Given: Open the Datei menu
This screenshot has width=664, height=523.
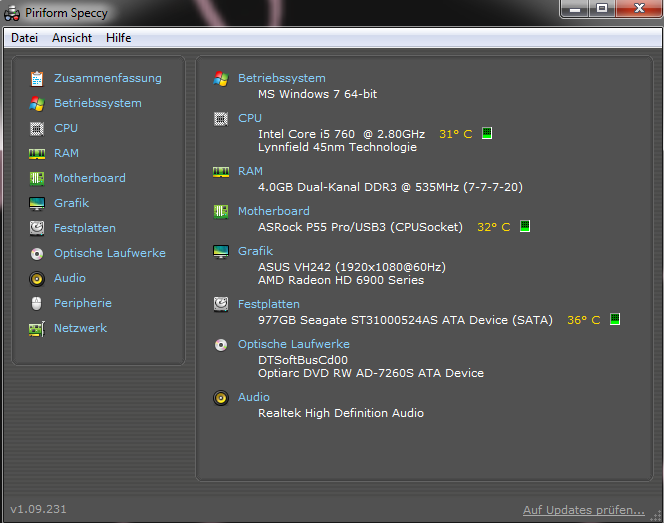Looking at the screenshot, I should pos(25,38).
